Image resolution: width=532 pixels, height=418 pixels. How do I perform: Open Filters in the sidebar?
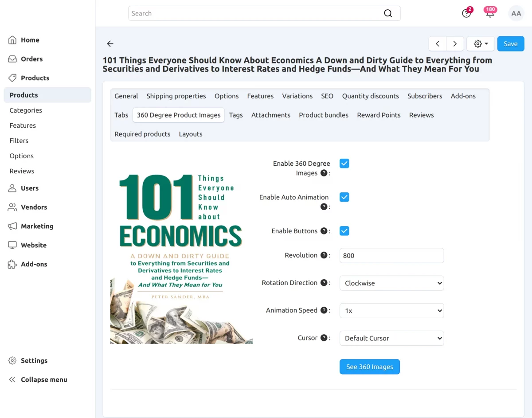[19, 141]
